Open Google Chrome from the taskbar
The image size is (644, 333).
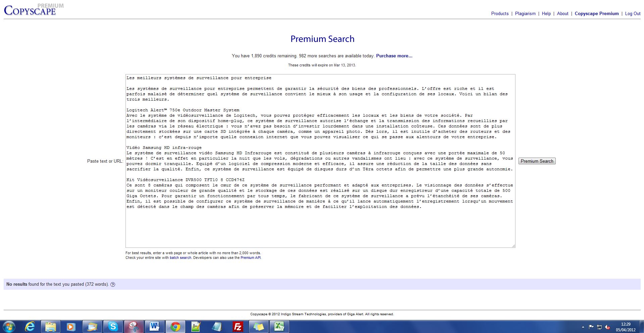[175, 326]
